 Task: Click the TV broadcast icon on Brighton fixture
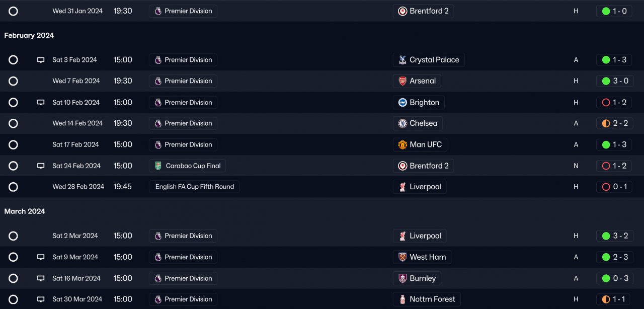point(41,103)
